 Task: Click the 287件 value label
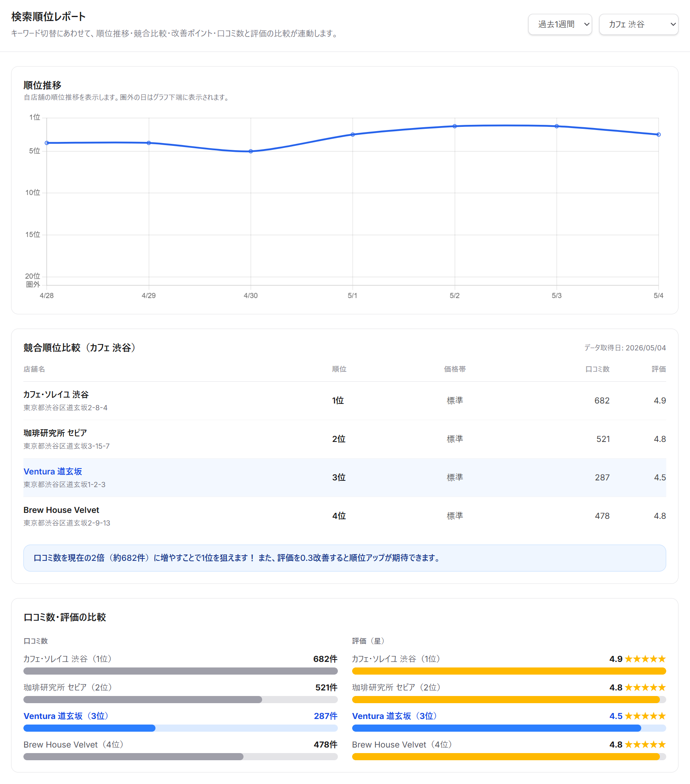pos(326,716)
